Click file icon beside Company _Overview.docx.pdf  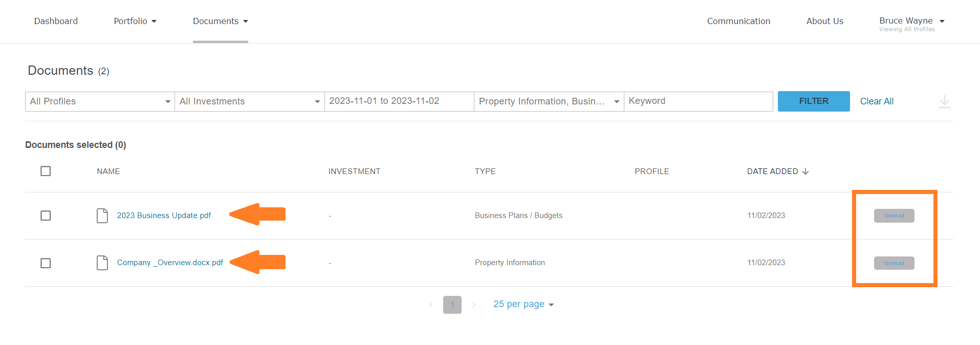102,263
